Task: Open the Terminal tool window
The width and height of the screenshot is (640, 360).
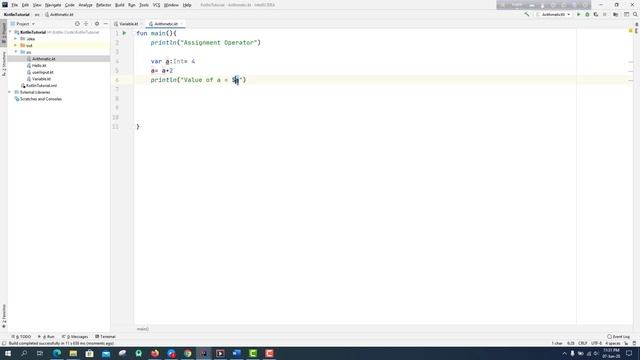Action: point(105,337)
